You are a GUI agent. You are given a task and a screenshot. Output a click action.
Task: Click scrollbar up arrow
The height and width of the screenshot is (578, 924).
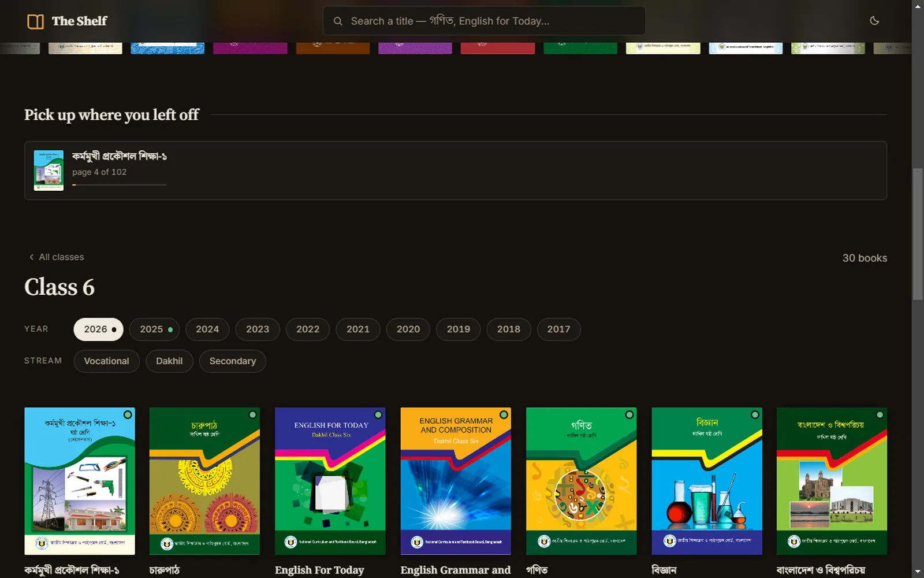click(918, 6)
